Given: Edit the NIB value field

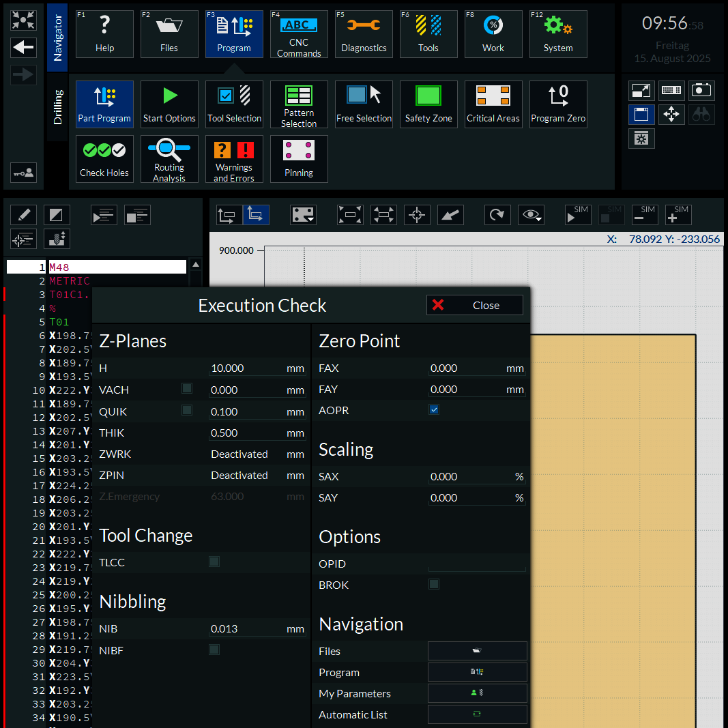Looking at the screenshot, I should [257, 629].
